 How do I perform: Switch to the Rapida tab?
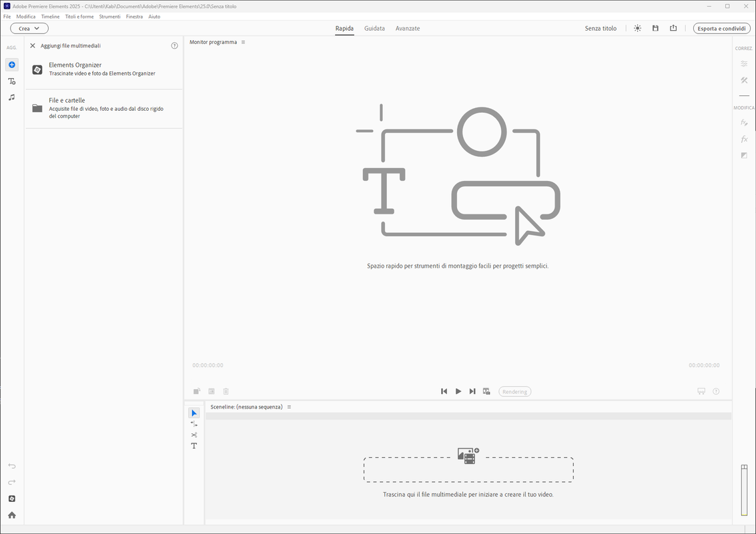pyautogui.click(x=344, y=29)
